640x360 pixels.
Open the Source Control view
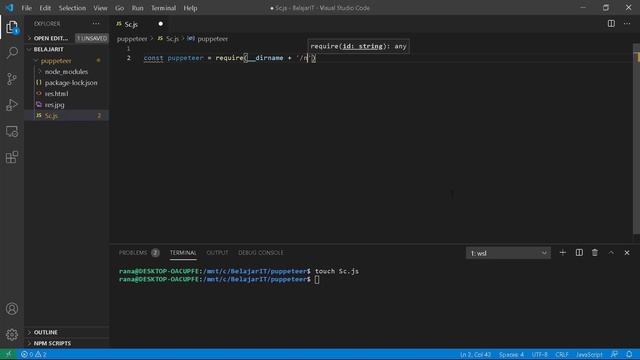[x=12, y=79]
